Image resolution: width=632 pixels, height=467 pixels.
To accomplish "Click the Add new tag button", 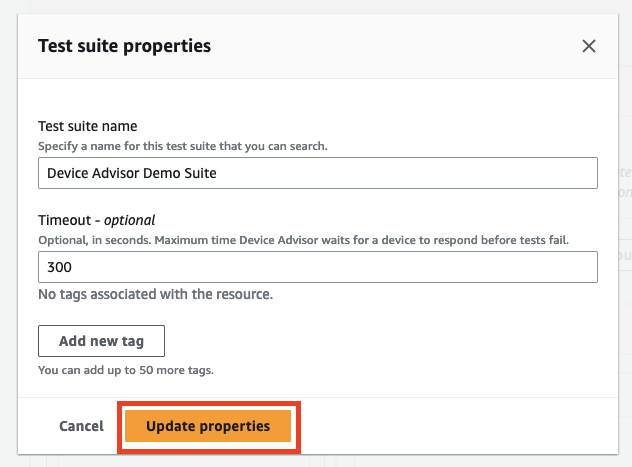I will pyautogui.click(x=101, y=341).
